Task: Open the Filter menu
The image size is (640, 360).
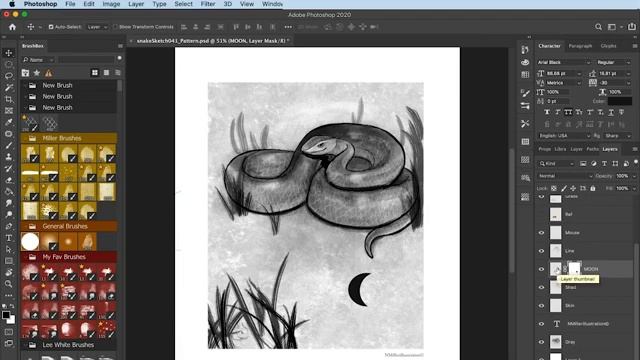Action: pyautogui.click(x=208, y=4)
